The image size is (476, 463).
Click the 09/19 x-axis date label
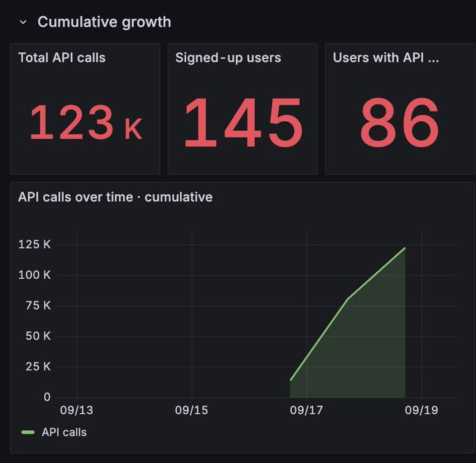pos(421,410)
